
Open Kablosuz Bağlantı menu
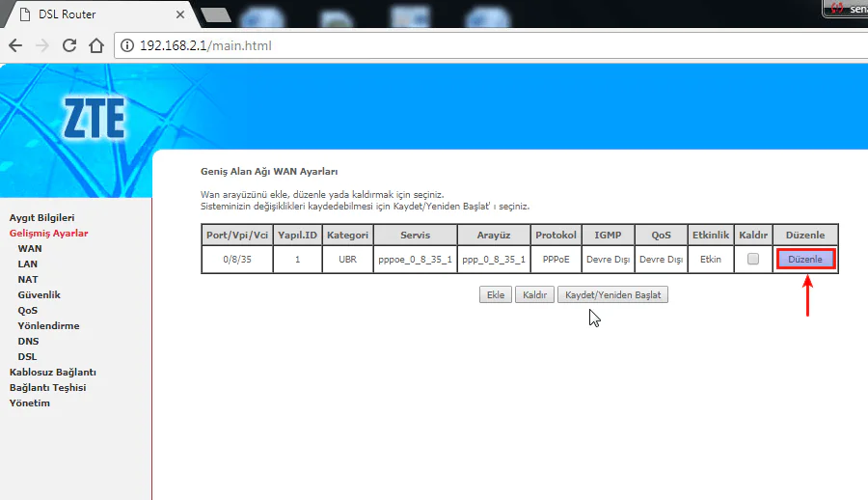(53, 373)
